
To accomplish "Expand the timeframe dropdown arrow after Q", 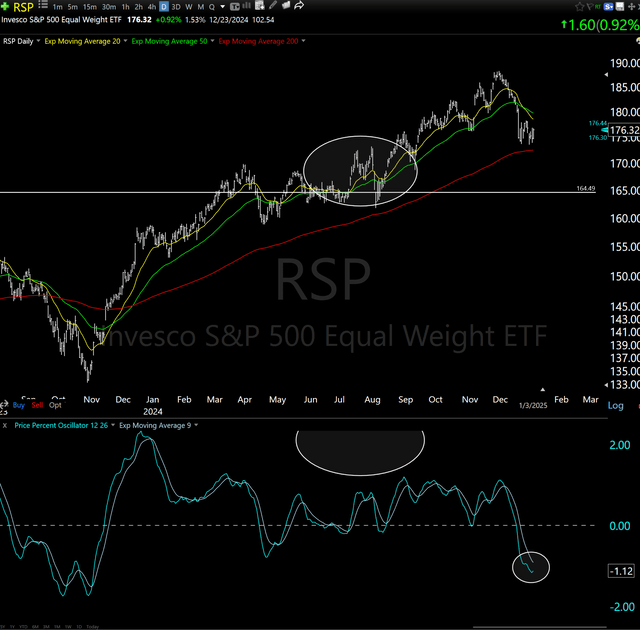I will point(222,7).
